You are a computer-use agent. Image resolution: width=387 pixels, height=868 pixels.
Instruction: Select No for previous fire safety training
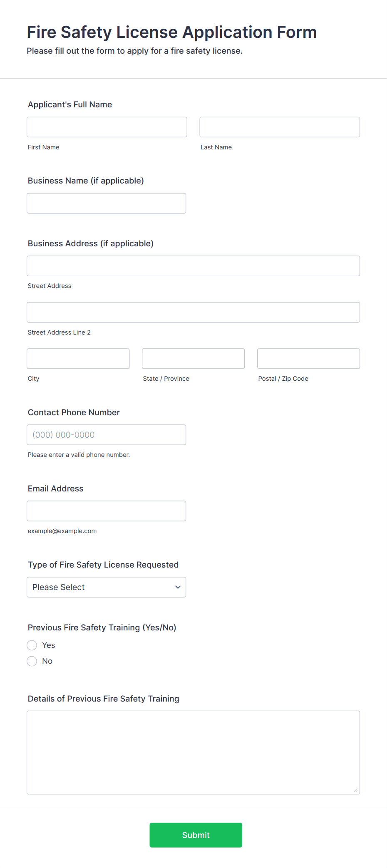tap(32, 661)
